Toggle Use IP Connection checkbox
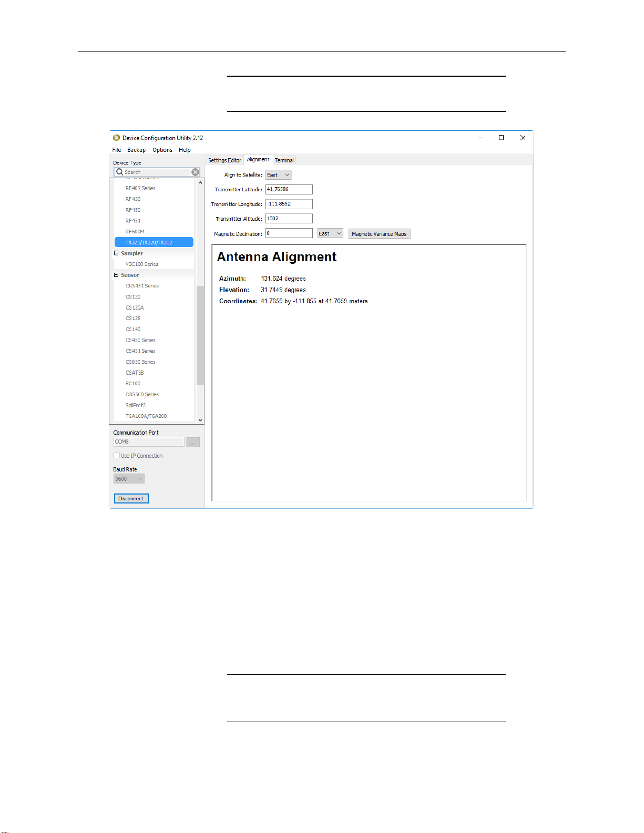This screenshot has width=644, height=833. (117, 456)
